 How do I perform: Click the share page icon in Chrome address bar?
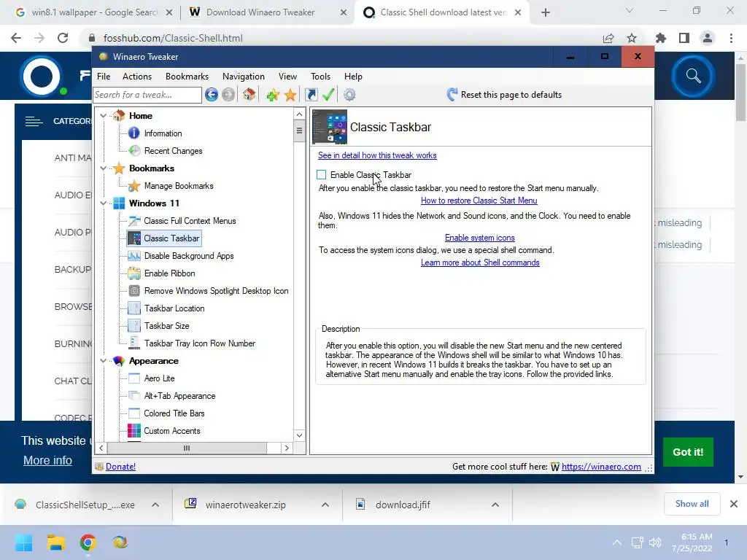point(608,38)
